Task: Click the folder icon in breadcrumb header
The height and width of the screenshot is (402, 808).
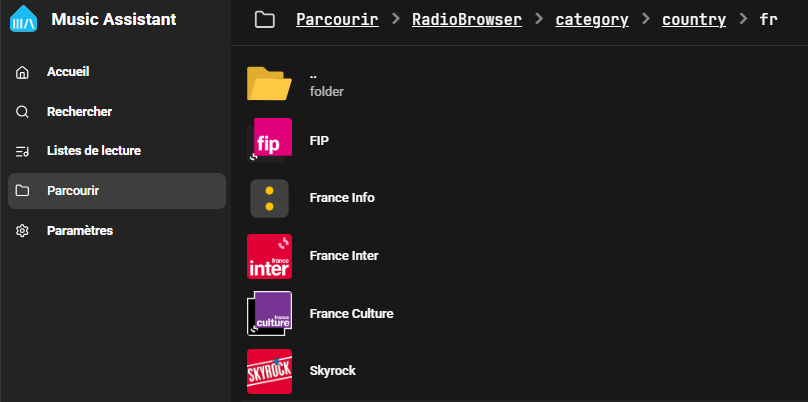Action: [264, 20]
